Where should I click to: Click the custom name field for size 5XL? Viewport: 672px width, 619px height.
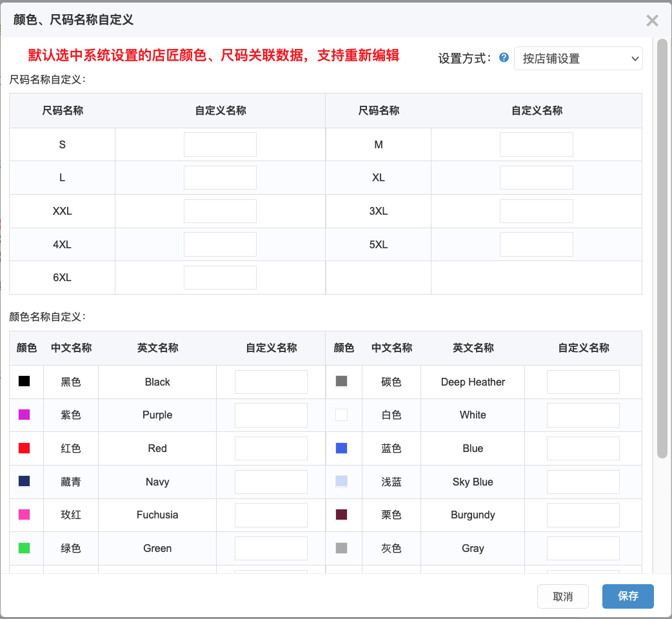tap(536, 244)
